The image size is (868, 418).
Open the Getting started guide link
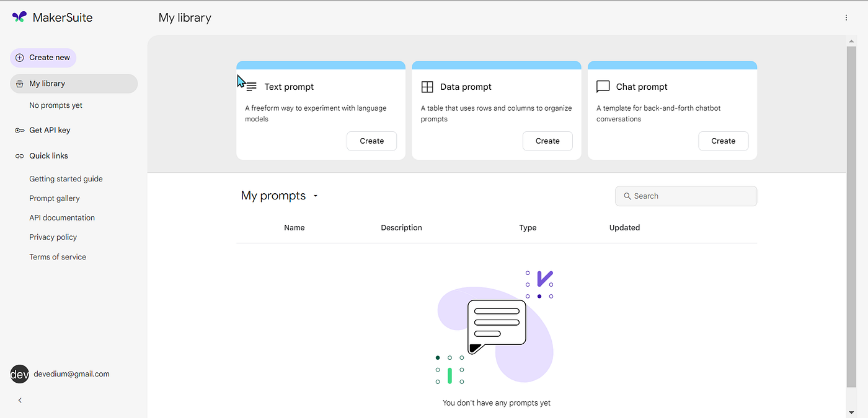click(x=66, y=179)
